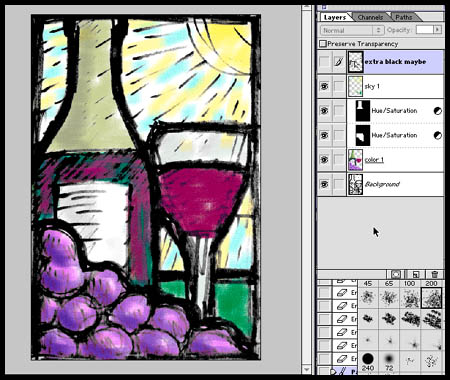Click the trash icon to delete the layer
Screen dimensions: 450x380
(435, 274)
